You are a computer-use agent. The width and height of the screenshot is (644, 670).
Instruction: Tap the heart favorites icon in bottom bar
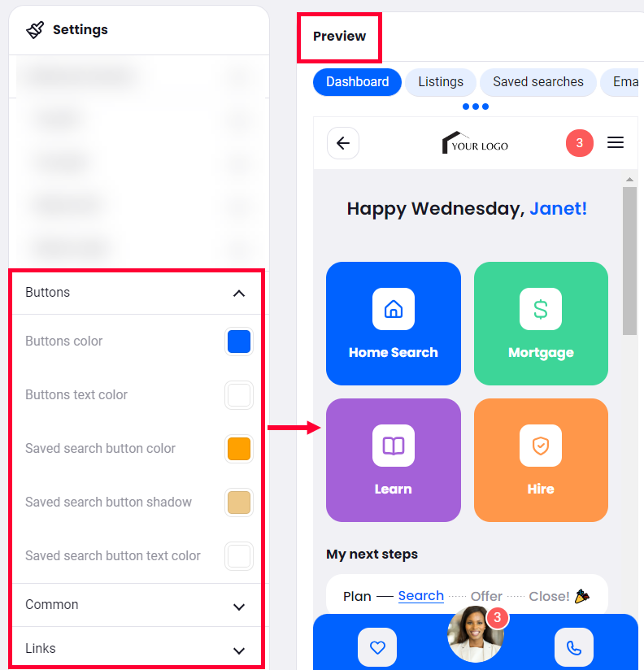tap(377, 647)
